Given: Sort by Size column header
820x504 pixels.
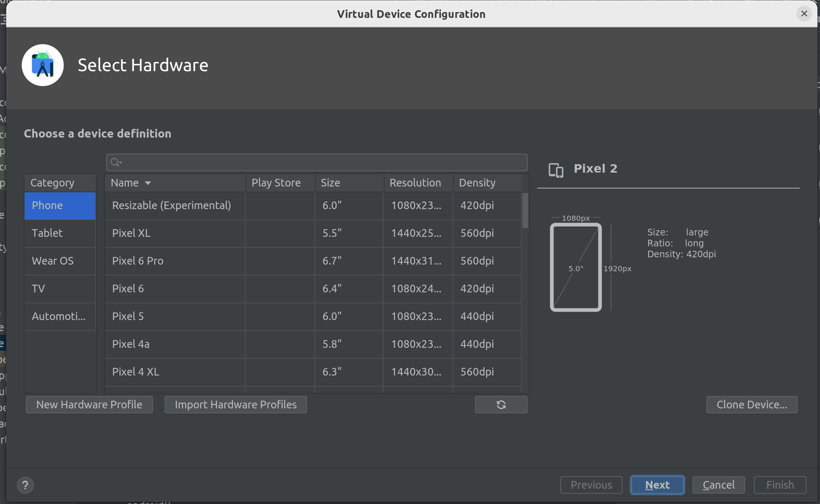Looking at the screenshot, I should (x=349, y=183).
